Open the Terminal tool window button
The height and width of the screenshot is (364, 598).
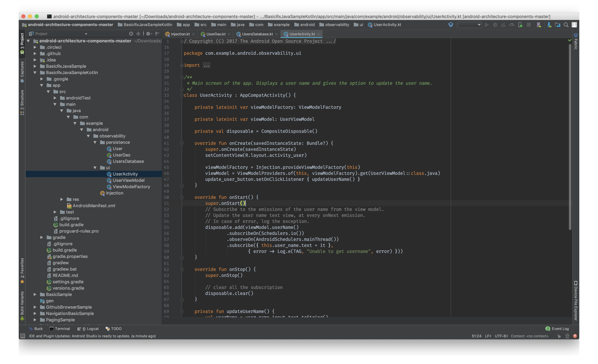coord(60,329)
